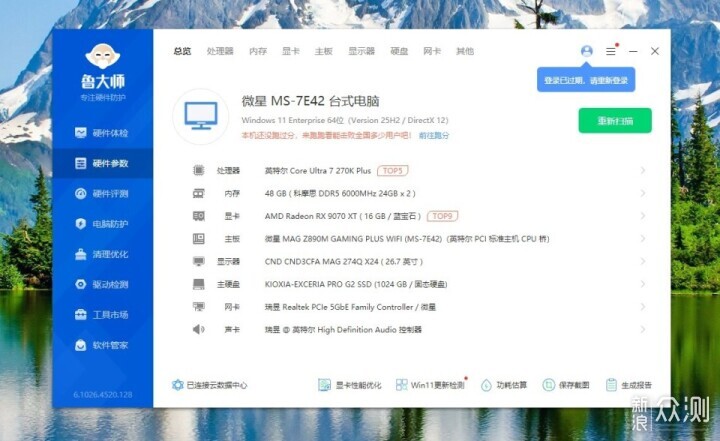Switch to the 其他 tab

click(465, 51)
